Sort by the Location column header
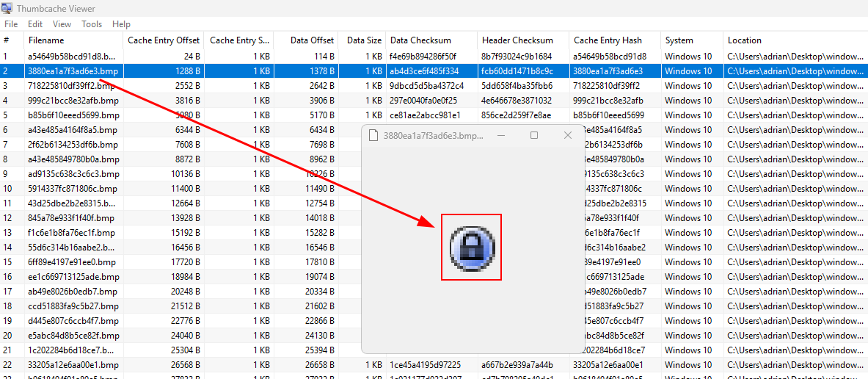Image resolution: width=868 pixels, height=379 pixels. point(744,40)
